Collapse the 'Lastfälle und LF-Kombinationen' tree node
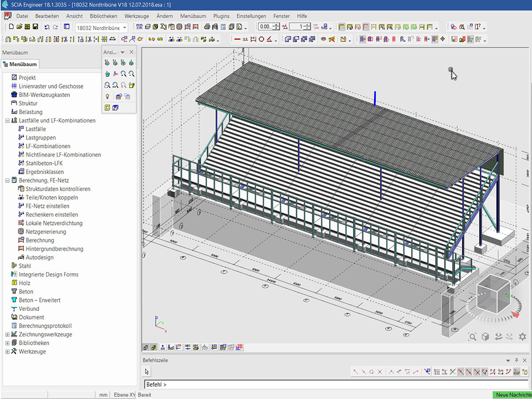The width and height of the screenshot is (532, 399). coord(7,120)
